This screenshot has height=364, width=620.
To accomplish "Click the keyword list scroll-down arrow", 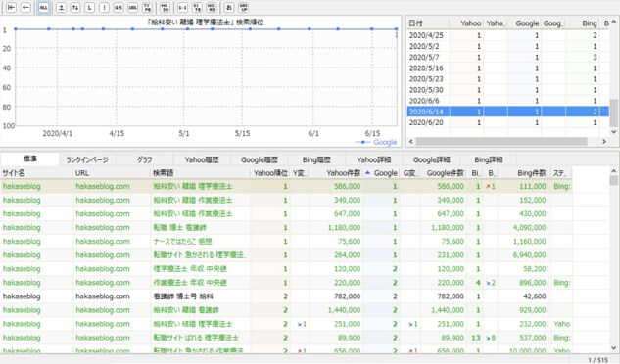I will [x=614, y=347].
